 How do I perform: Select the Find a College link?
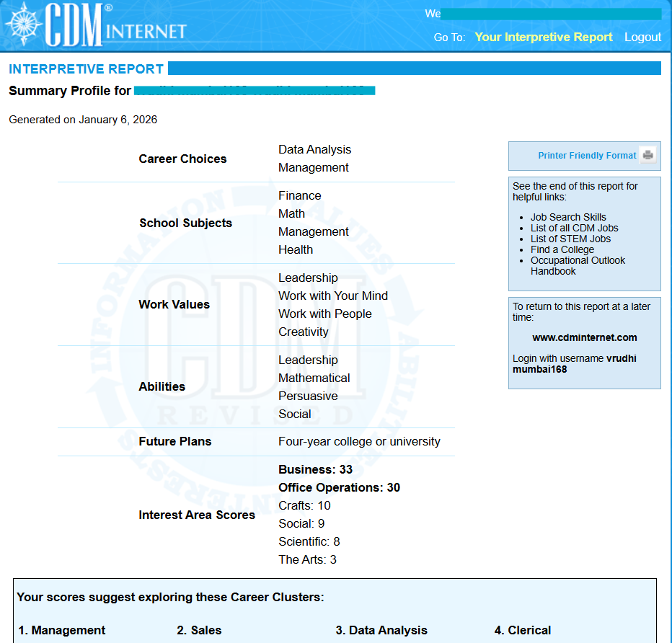(x=562, y=249)
